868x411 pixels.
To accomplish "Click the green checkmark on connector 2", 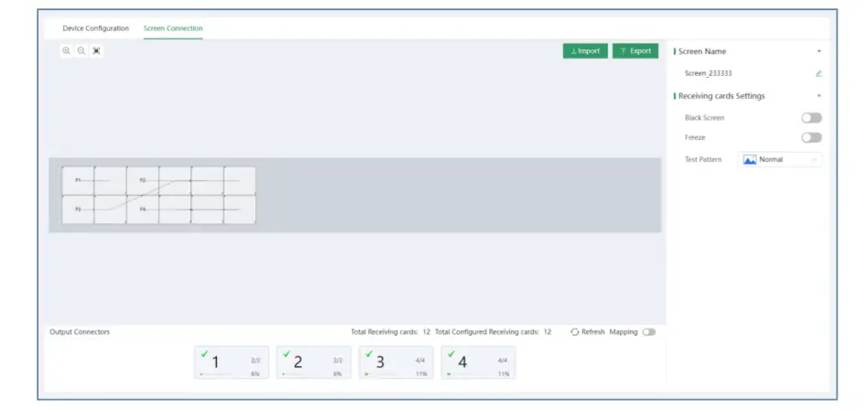I will click(287, 353).
